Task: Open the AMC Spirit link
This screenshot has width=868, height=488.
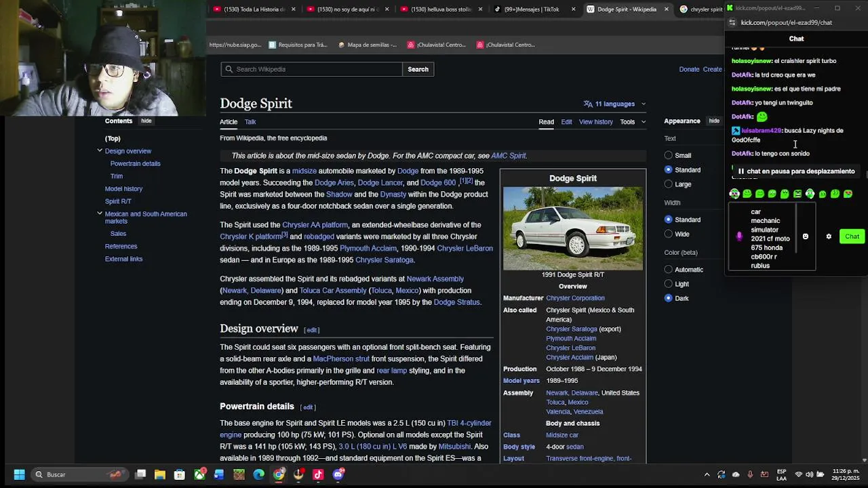Action: pos(509,156)
